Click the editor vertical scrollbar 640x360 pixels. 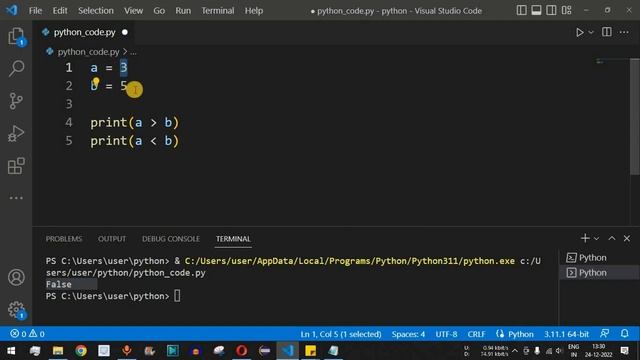tap(635, 116)
